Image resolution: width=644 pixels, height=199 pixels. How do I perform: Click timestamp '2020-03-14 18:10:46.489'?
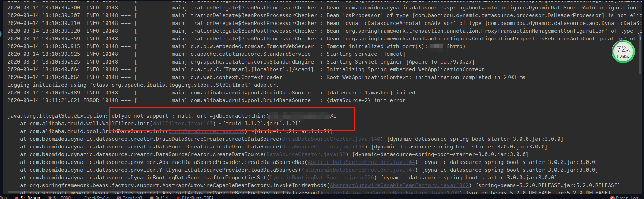(44, 93)
